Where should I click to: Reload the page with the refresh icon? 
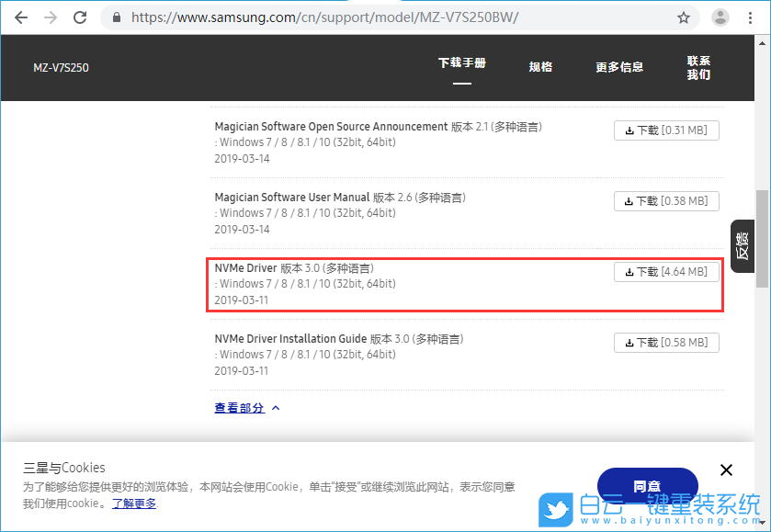tap(79, 17)
